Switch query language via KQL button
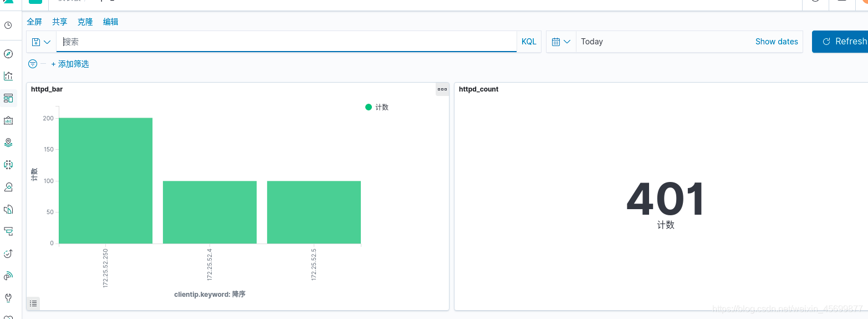Image resolution: width=868 pixels, height=319 pixels. click(529, 42)
